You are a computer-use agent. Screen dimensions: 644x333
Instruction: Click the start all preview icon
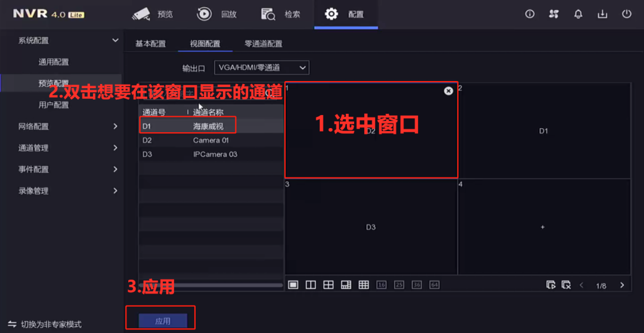tap(551, 285)
